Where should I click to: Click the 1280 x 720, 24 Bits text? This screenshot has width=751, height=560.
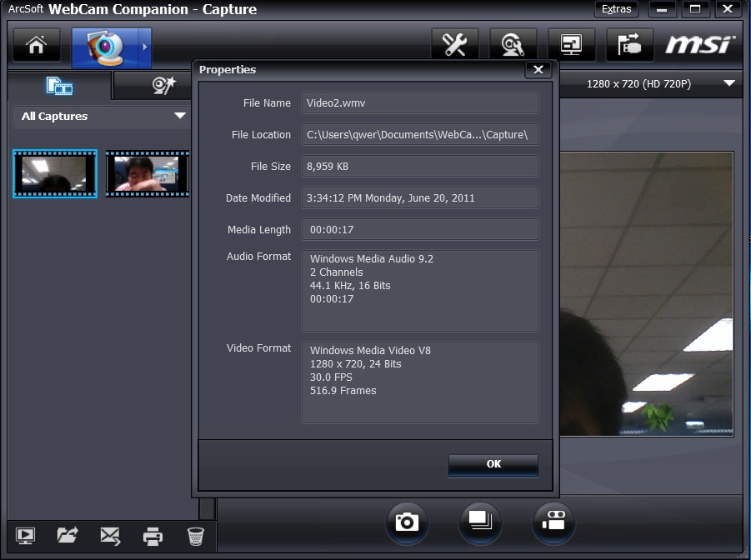[x=355, y=364]
